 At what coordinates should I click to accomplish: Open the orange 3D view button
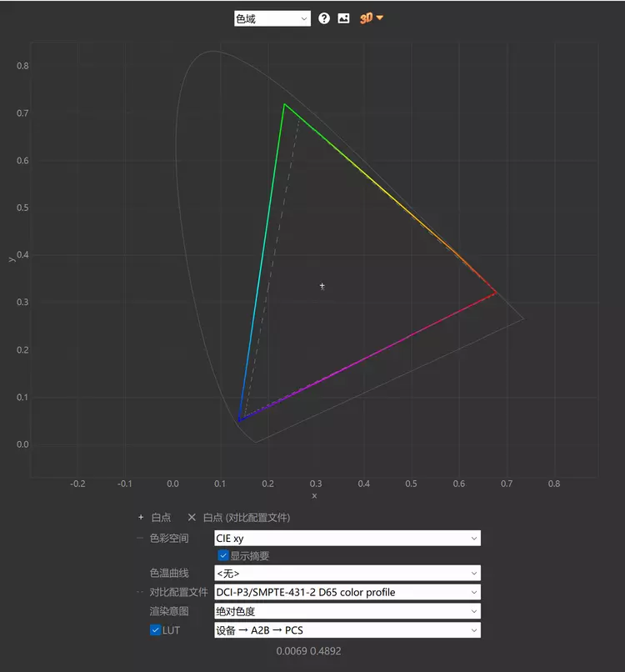371,18
